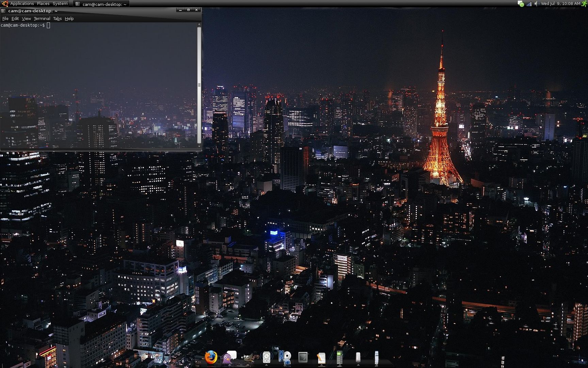
Task: Click the date and time clock
Action: point(560,3)
